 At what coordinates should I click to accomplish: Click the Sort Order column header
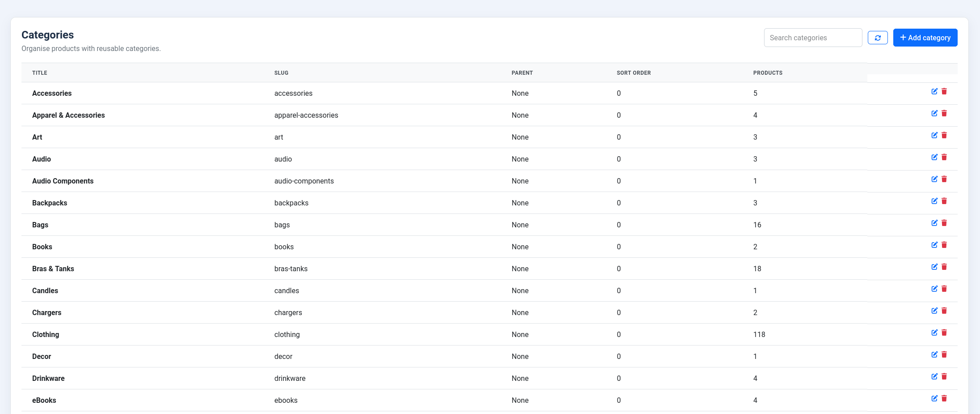click(x=634, y=73)
